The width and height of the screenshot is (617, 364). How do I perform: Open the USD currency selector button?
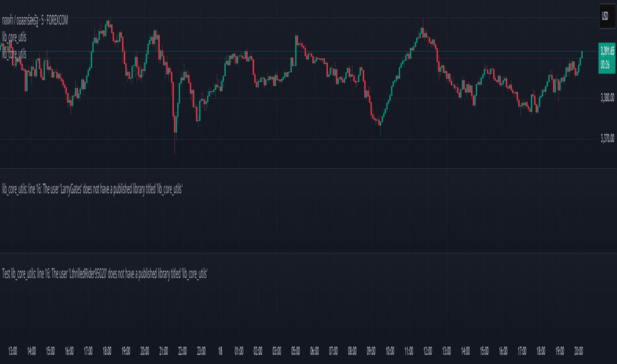coord(607,16)
